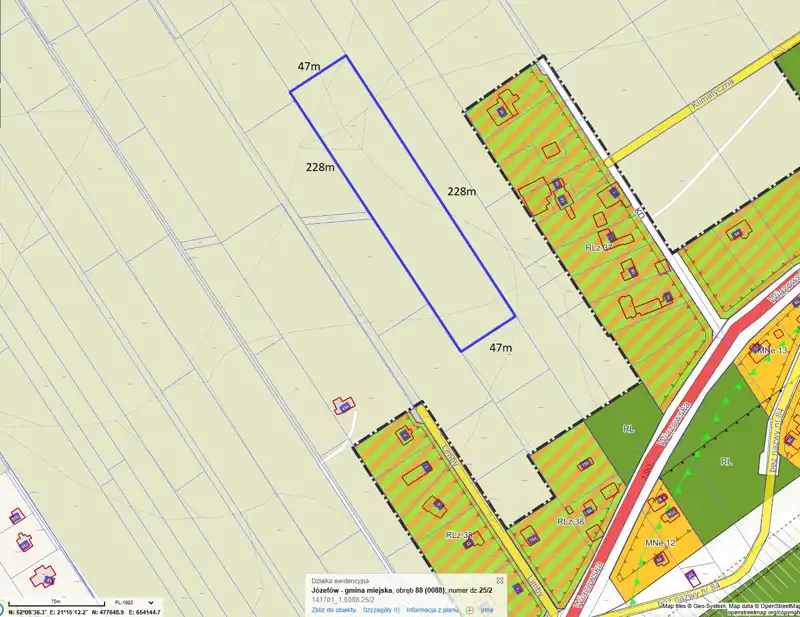Click the 228m label on the parcel's left side
800x617 pixels.
(320, 167)
